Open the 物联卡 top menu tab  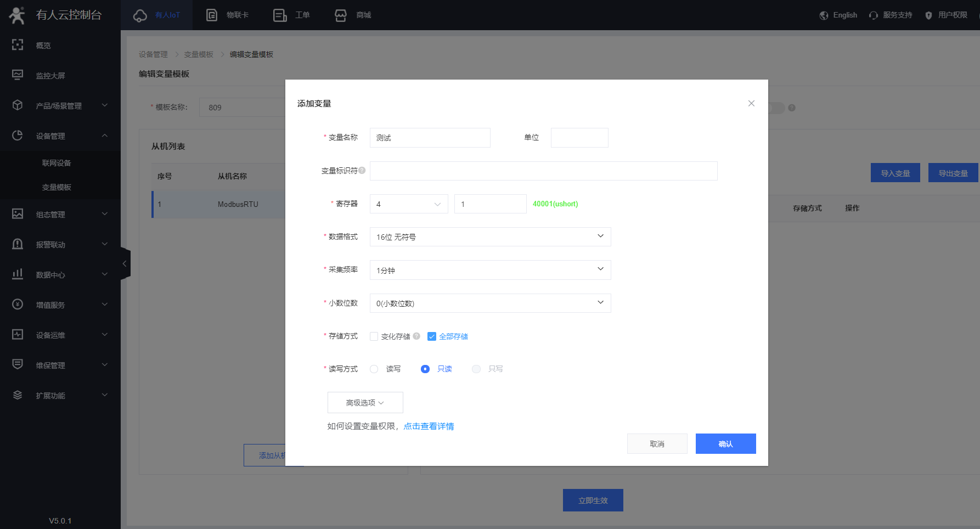tap(228, 15)
